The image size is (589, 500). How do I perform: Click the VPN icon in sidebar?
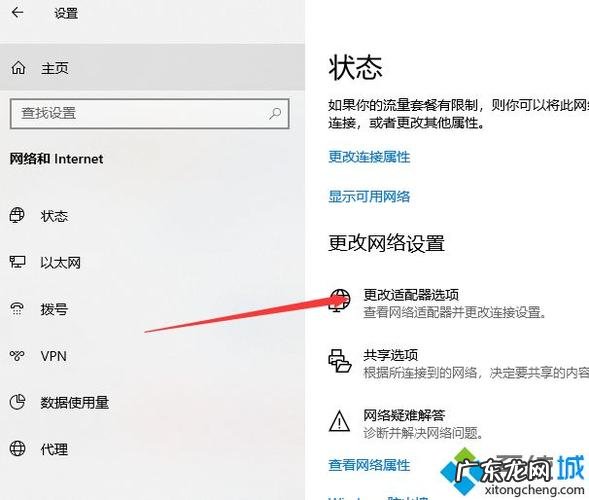(17, 355)
